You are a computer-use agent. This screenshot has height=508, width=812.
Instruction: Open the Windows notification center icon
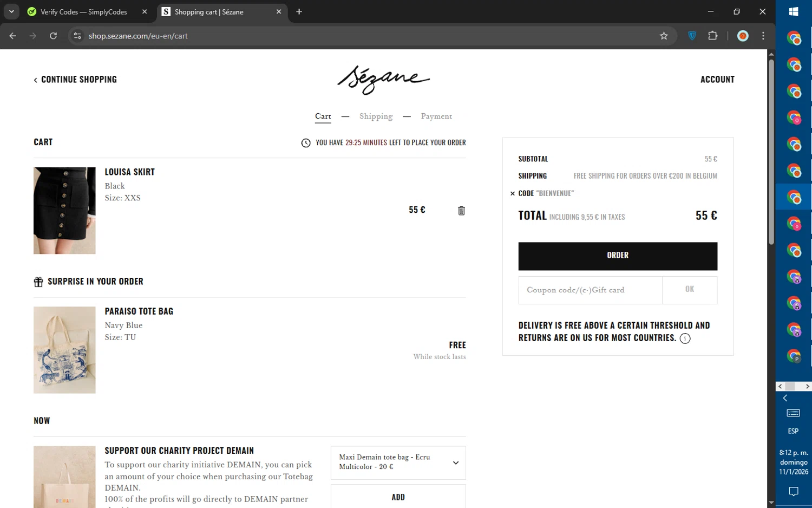click(794, 492)
